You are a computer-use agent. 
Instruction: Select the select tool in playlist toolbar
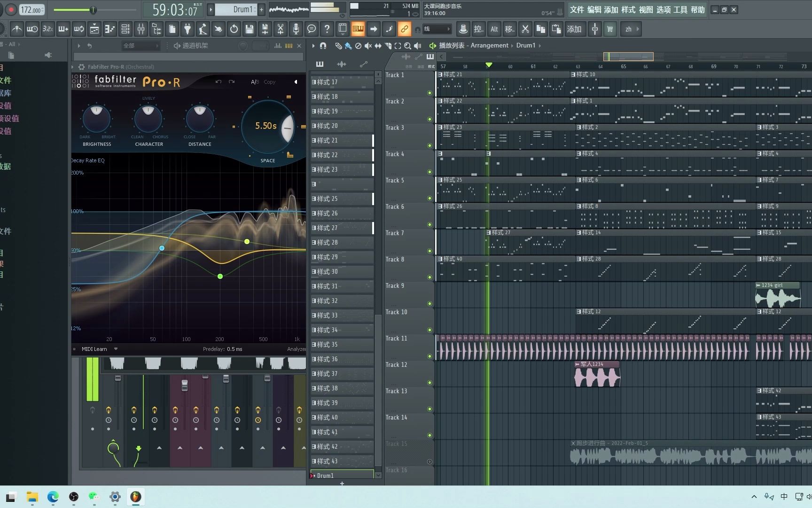(x=398, y=46)
